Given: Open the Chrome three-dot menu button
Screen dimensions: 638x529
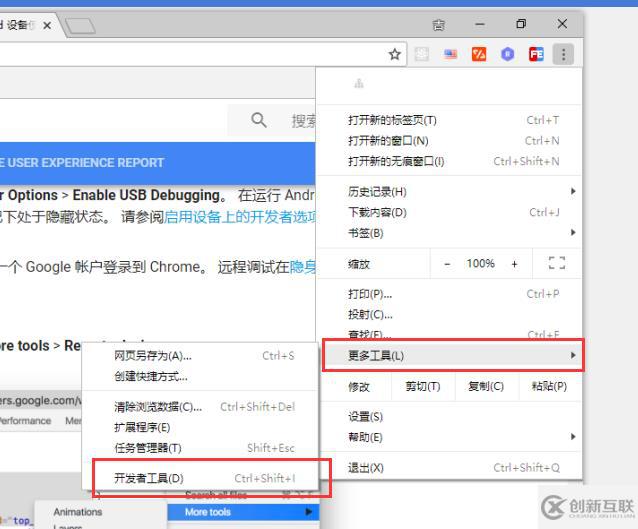Looking at the screenshot, I should click(563, 54).
